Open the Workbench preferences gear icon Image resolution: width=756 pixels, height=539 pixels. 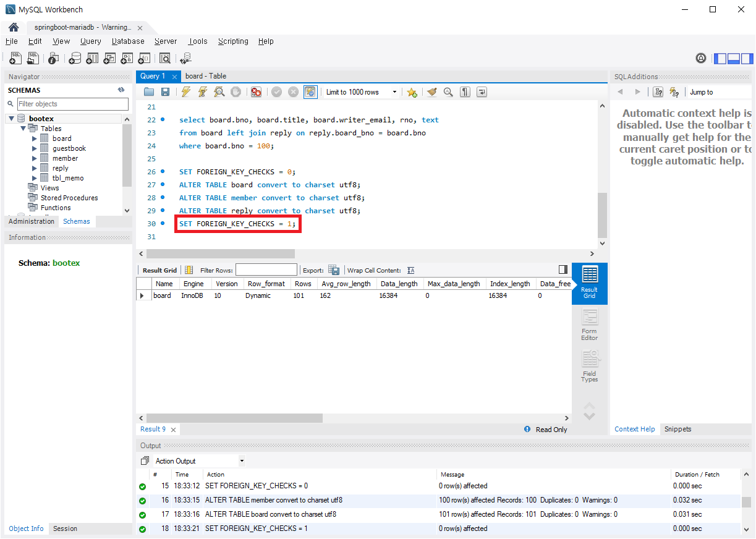(701, 58)
